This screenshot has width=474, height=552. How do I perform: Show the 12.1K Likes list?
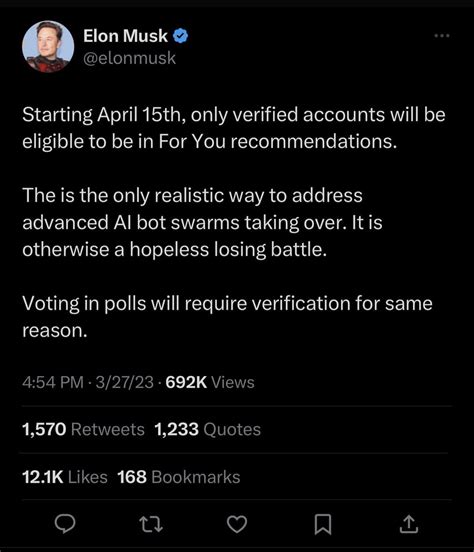click(65, 477)
